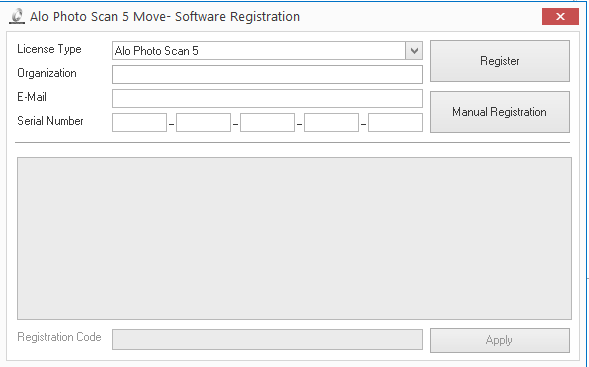Click the Alo Photo Scan title bar icon
The height and width of the screenshot is (367, 589).
[x=17, y=17]
